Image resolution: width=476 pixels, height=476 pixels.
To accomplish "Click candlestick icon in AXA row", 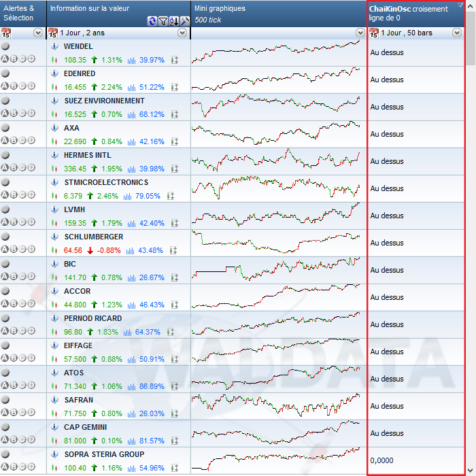I will pos(54,141).
